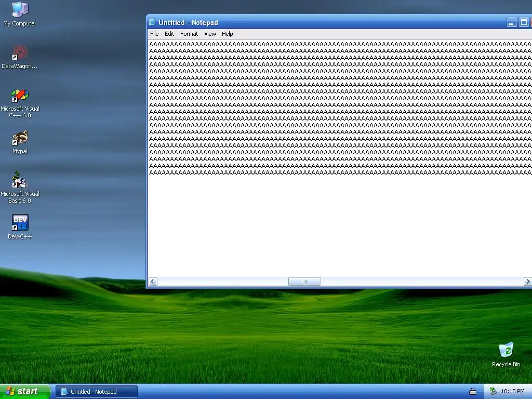
Task: Click Untitled - Notepad taskbar button
Action: tap(97, 392)
